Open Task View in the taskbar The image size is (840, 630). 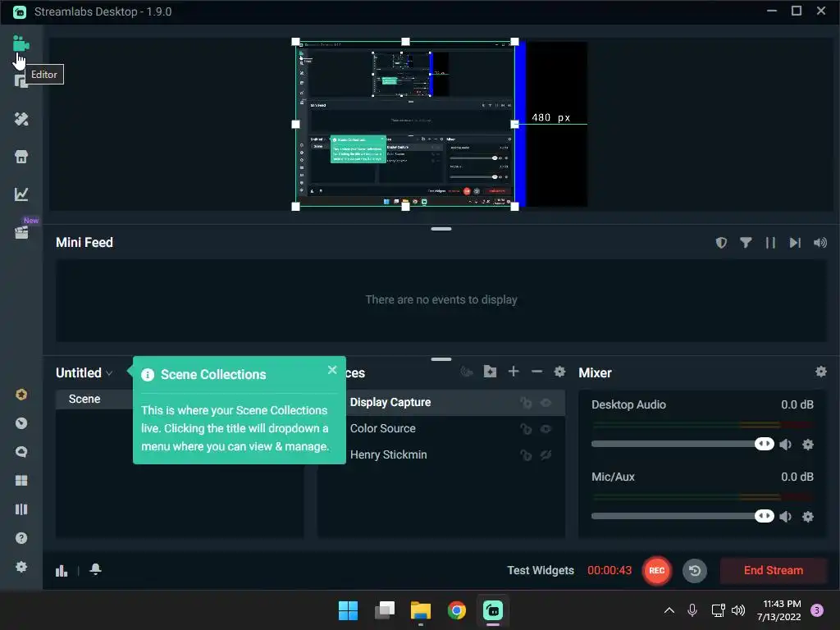pos(385,610)
